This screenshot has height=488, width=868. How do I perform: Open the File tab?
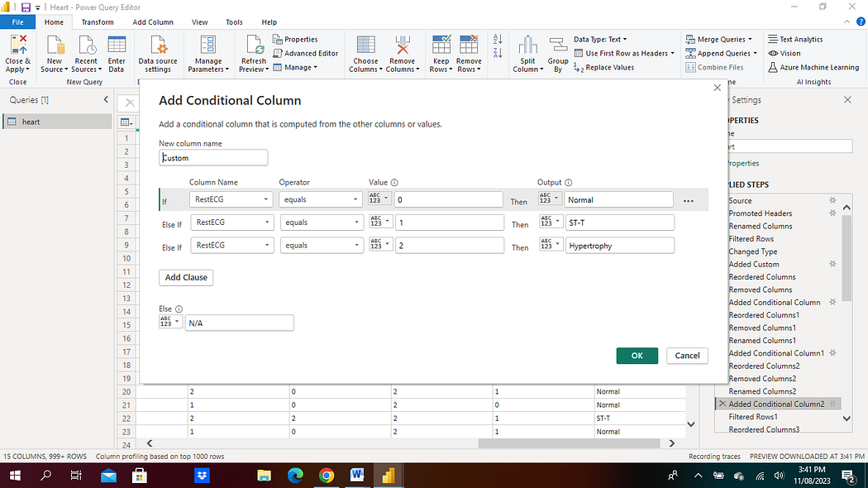pos(17,22)
